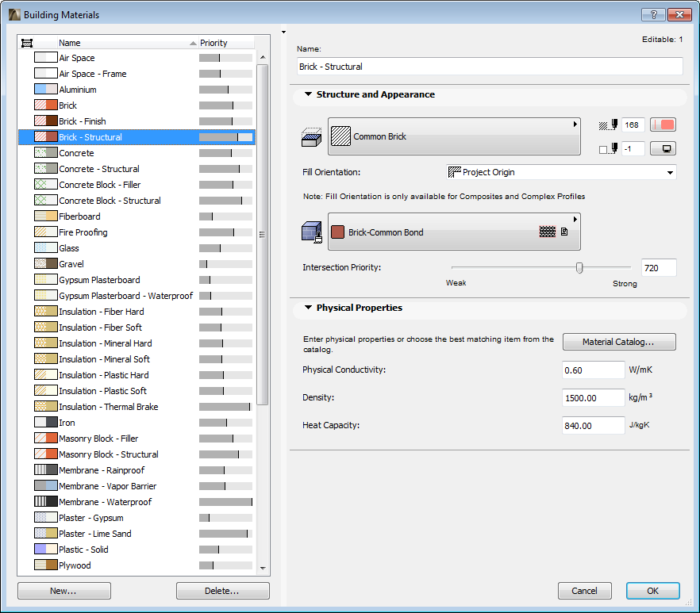Screen dimensions: 700x613
Task: Click the fill background pen icon
Action: pos(615,148)
